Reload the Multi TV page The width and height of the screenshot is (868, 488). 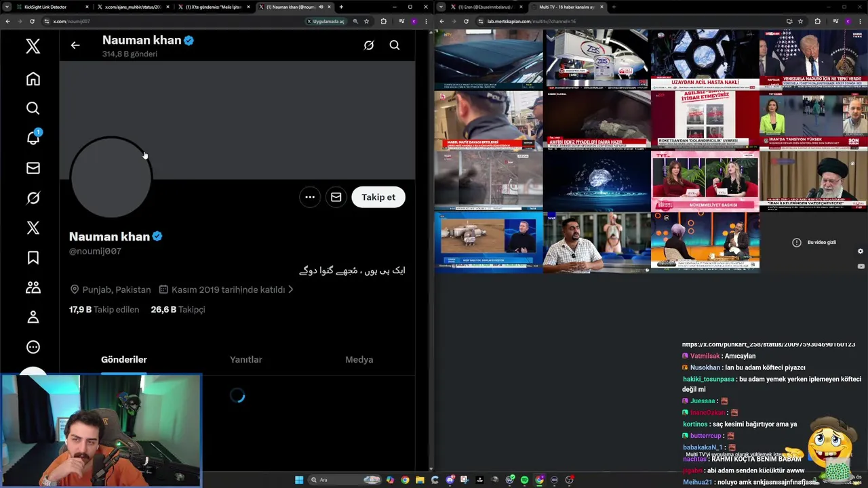(466, 21)
